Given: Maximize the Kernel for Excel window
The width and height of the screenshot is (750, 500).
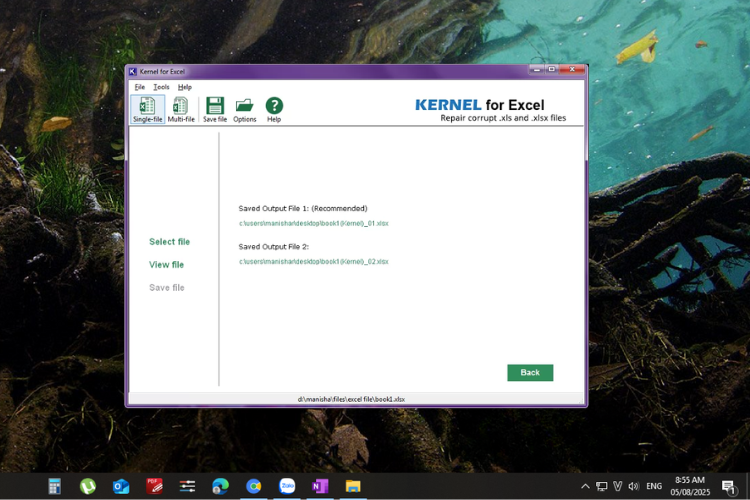Looking at the screenshot, I should (551, 69).
